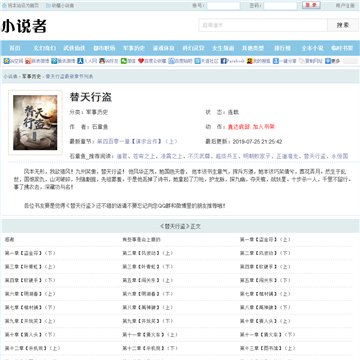The height and width of the screenshot is (360, 360).
Task: Click 军事历史 in the breadcrumb
Action: click(x=32, y=76)
